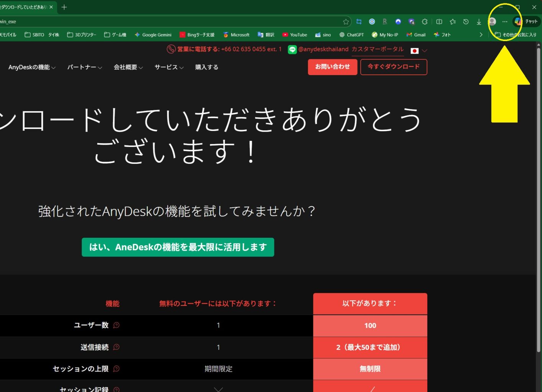This screenshot has height=392, width=542.
Task: Select the 購入する menu item
Action: (x=207, y=67)
